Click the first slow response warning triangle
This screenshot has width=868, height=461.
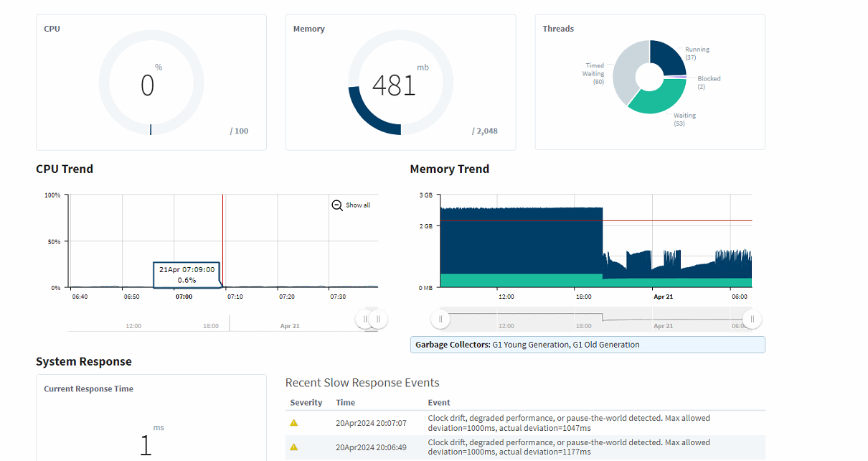coord(293,422)
